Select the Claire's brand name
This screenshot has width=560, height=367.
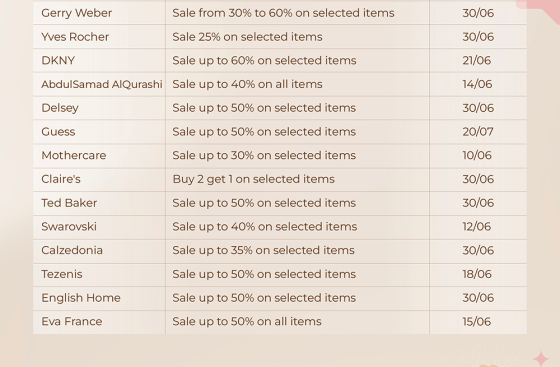click(61, 179)
